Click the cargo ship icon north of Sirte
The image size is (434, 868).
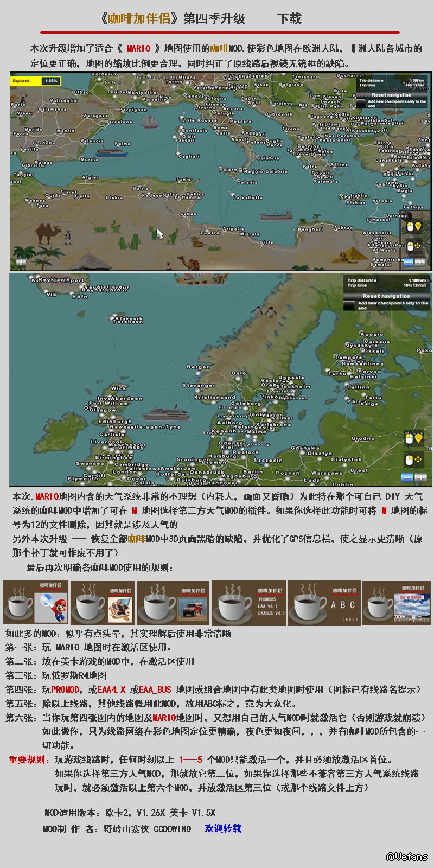[277, 214]
